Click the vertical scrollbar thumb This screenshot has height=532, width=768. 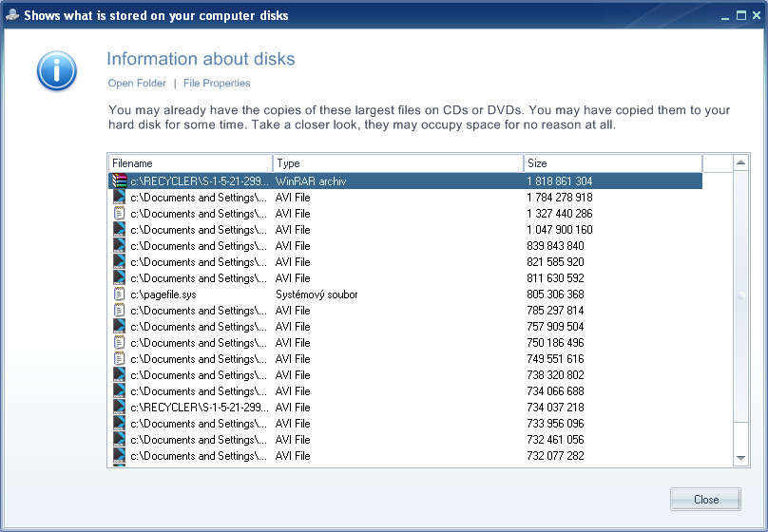point(741,295)
